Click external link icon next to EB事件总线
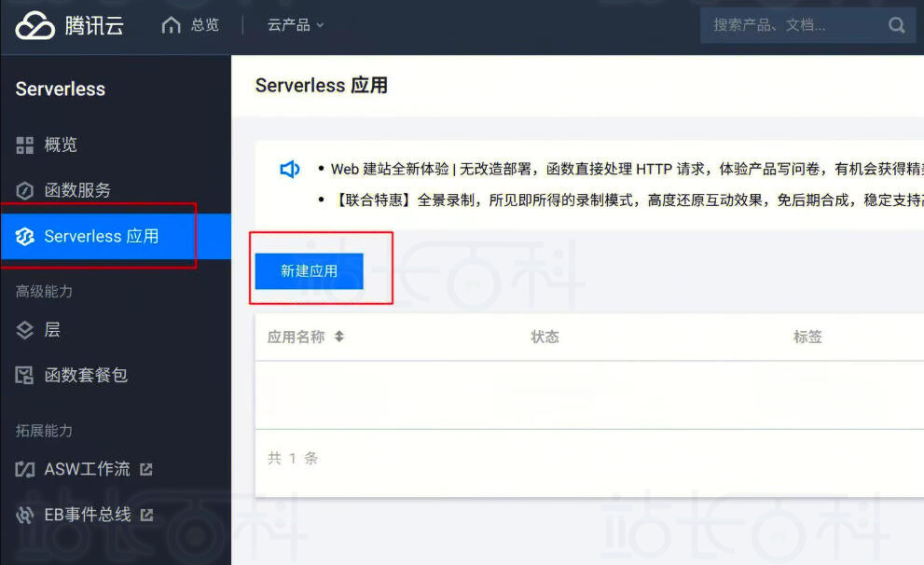Image resolution: width=924 pixels, height=565 pixels. tap(146, 515)
